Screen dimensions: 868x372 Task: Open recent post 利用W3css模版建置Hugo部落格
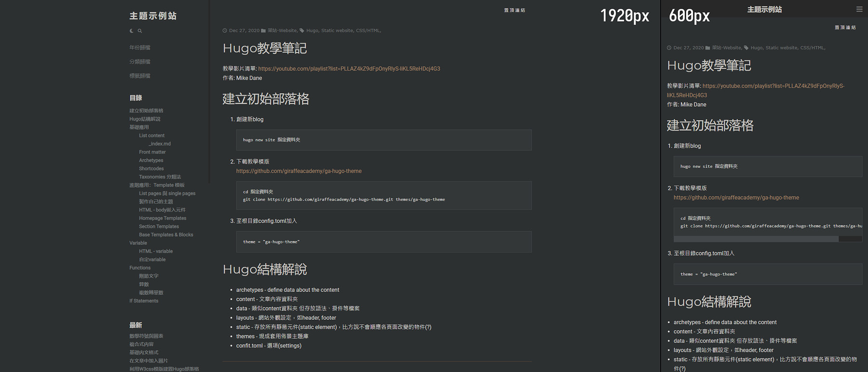point(164,369)
